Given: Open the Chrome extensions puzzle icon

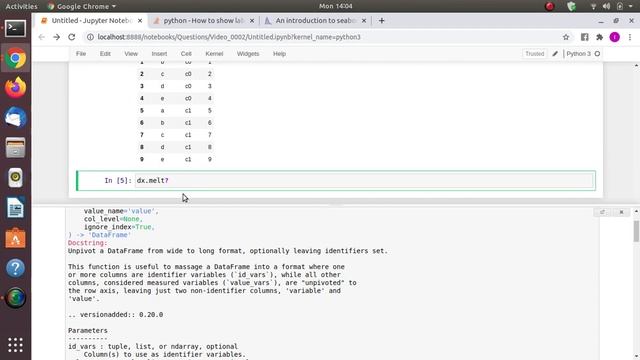Looking at the screenshot, I should click(599, 37).
